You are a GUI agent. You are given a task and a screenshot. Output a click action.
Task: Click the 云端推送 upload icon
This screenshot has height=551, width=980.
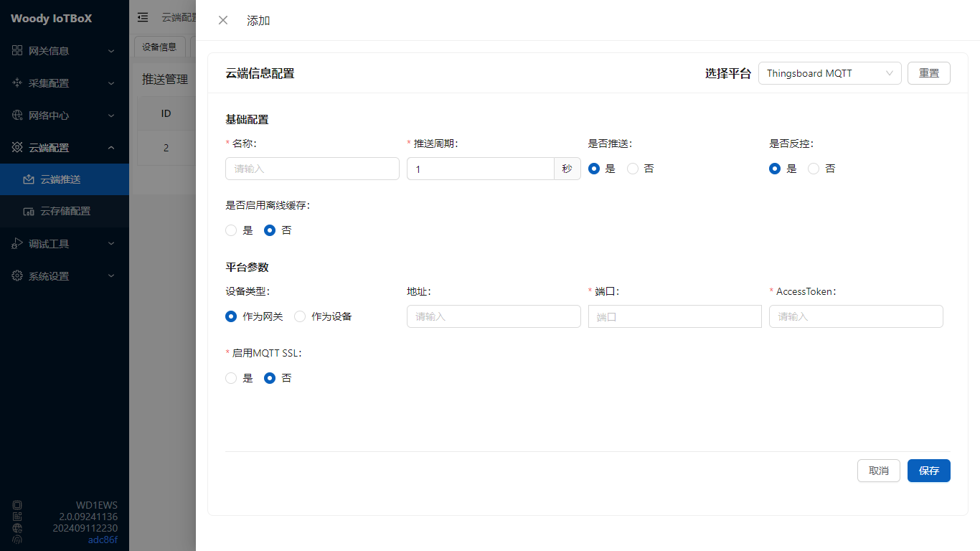(x=29, y=179)
